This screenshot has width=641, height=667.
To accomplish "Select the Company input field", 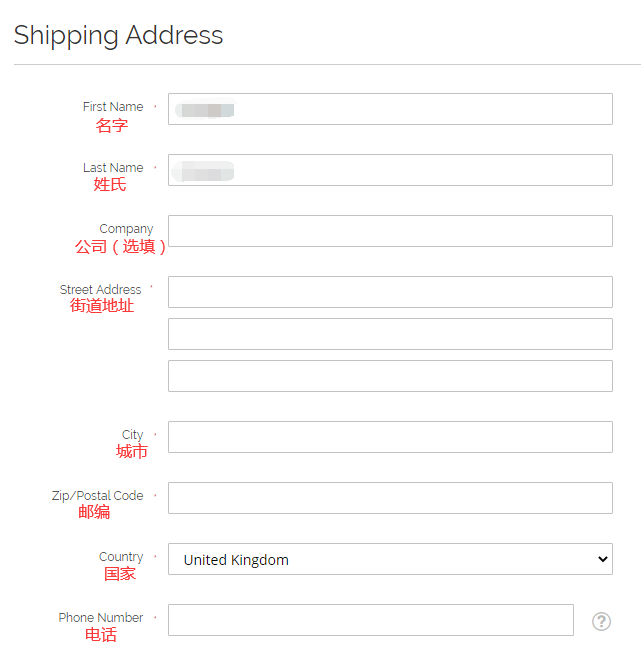I will (390, 231).
